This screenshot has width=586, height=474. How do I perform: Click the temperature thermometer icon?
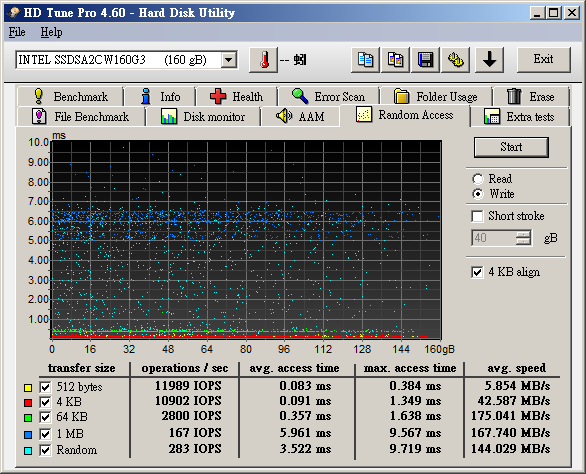click(263, 60)
